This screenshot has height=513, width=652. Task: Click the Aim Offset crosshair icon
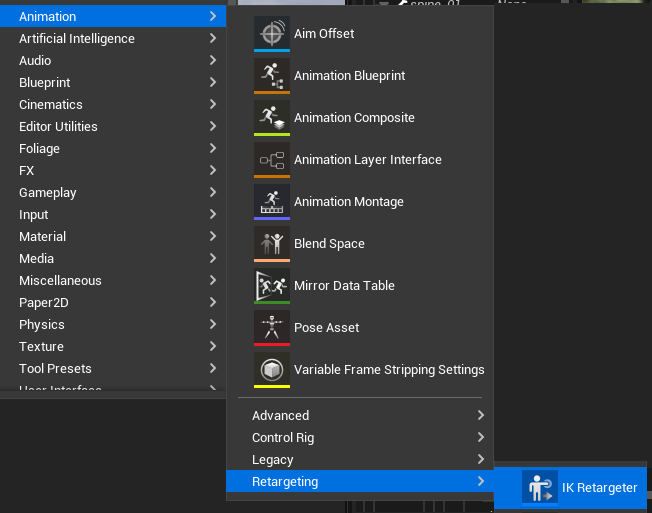tap(272, 33)
